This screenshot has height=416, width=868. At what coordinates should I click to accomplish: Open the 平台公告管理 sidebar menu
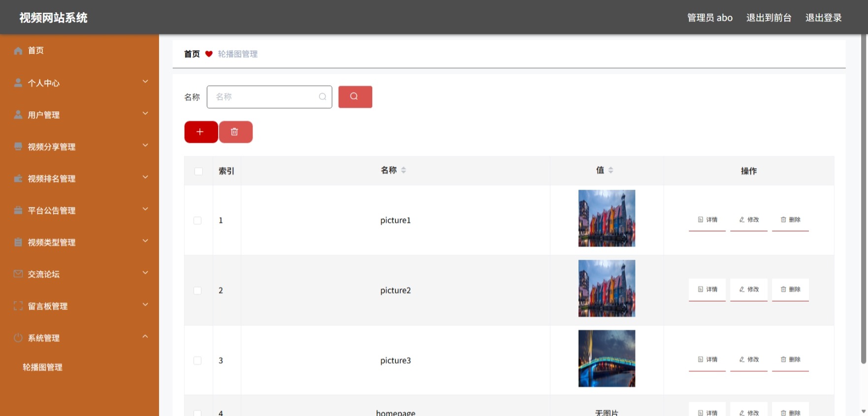click(79, 210)
